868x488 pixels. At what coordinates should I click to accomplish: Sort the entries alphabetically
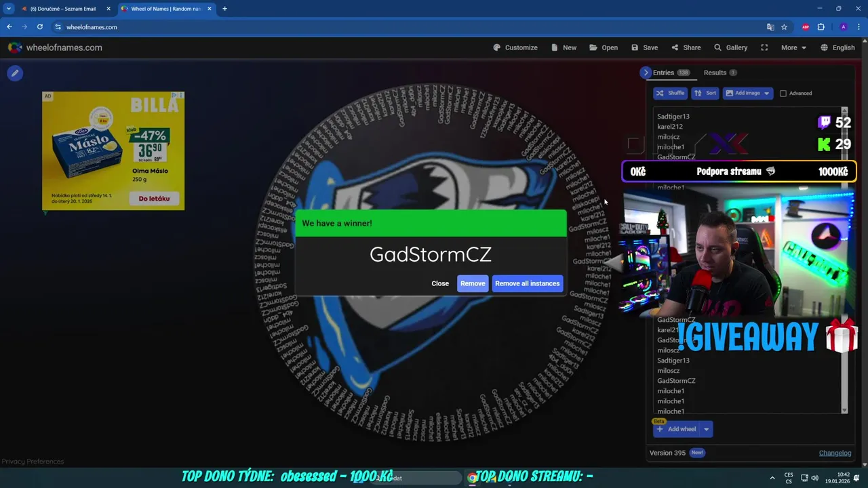coord(705,93)
